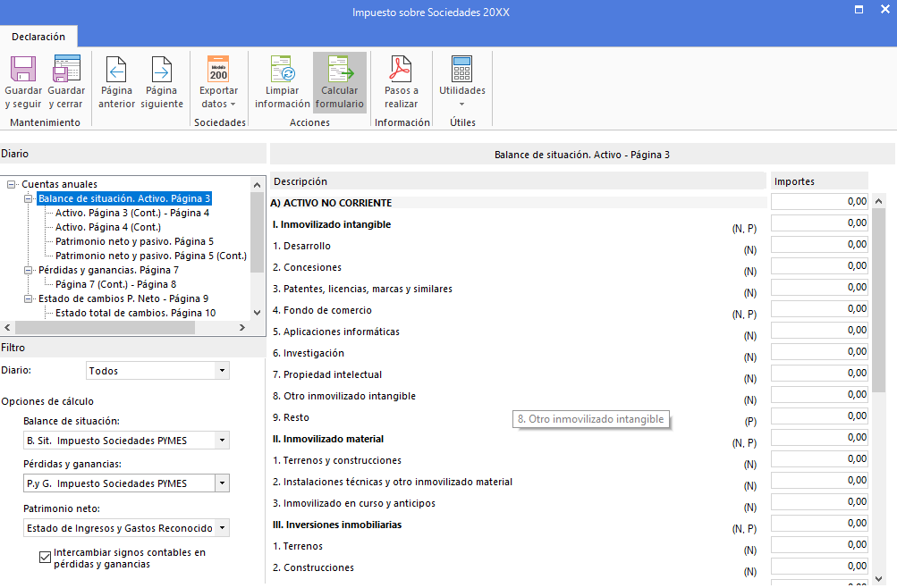Click amount field for Desarrollo
The image size is (897, 588).
pyautogui.click(x=819, y=245)
